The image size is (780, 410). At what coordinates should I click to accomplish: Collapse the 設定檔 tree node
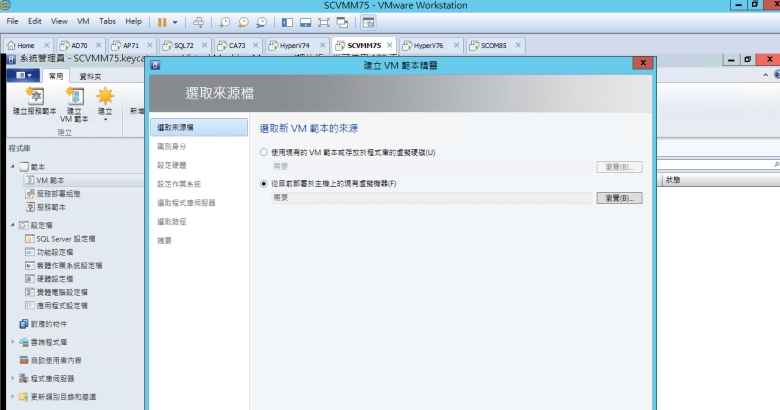point(12,226)
